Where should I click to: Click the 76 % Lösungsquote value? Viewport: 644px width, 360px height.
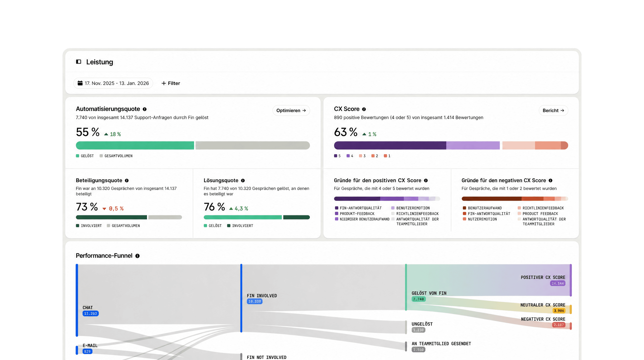[x=214, y=207]
